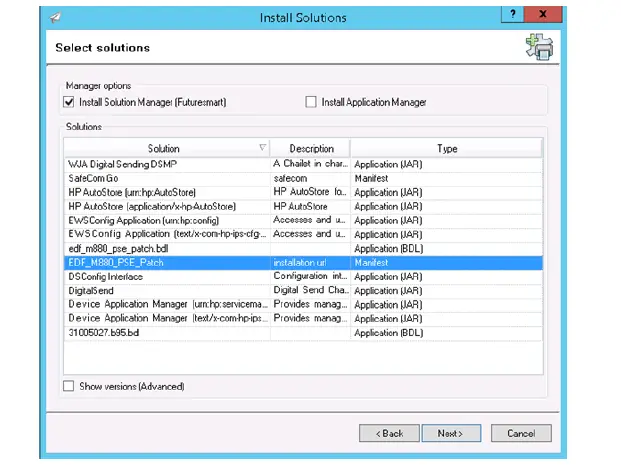Proceed with the Next button

click(451, 433)
